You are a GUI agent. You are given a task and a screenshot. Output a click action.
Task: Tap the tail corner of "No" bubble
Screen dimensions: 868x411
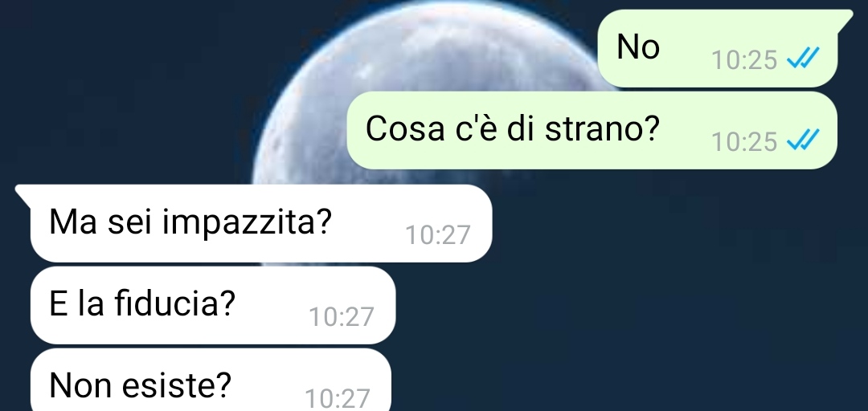click(x=845, y=18)
